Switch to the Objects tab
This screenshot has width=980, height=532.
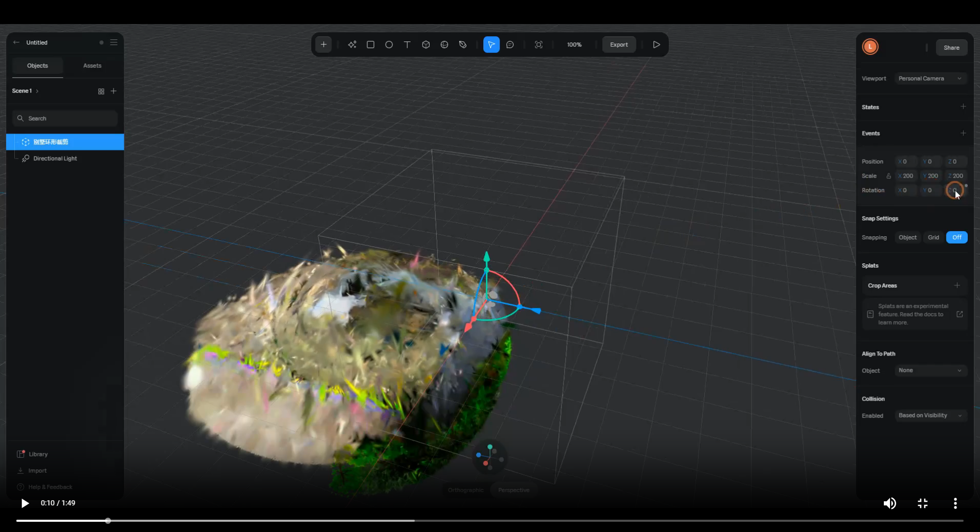(37, 66)
